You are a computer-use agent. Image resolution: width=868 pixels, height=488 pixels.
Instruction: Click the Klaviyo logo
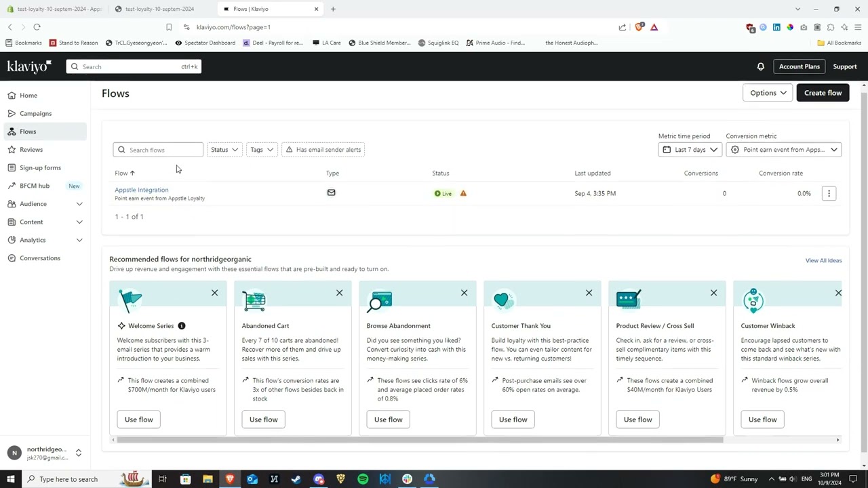[29, 66]
